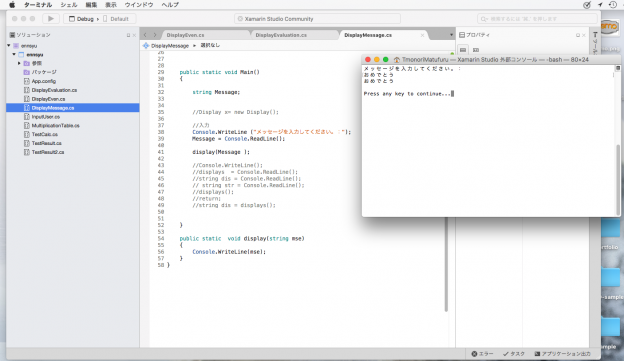Click the Solution pad header icon
The height and width of the screenshot is (361, 624).
[12, 35]
